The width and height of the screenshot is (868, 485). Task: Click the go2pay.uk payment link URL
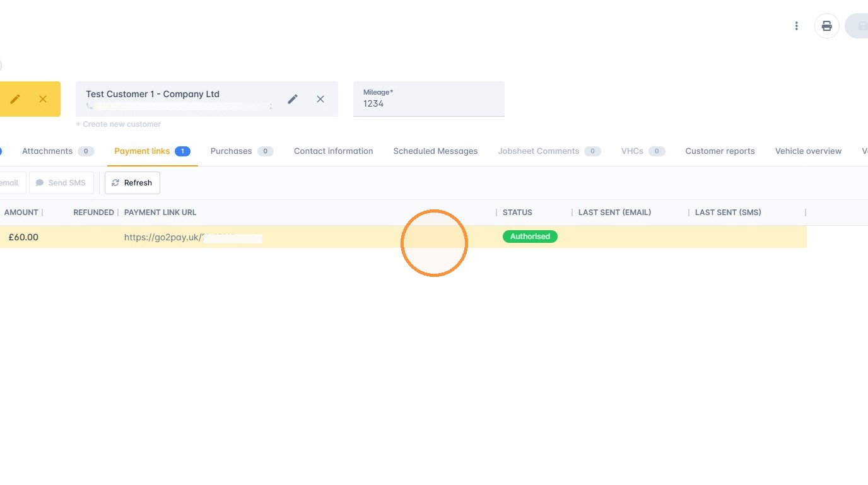193,238
